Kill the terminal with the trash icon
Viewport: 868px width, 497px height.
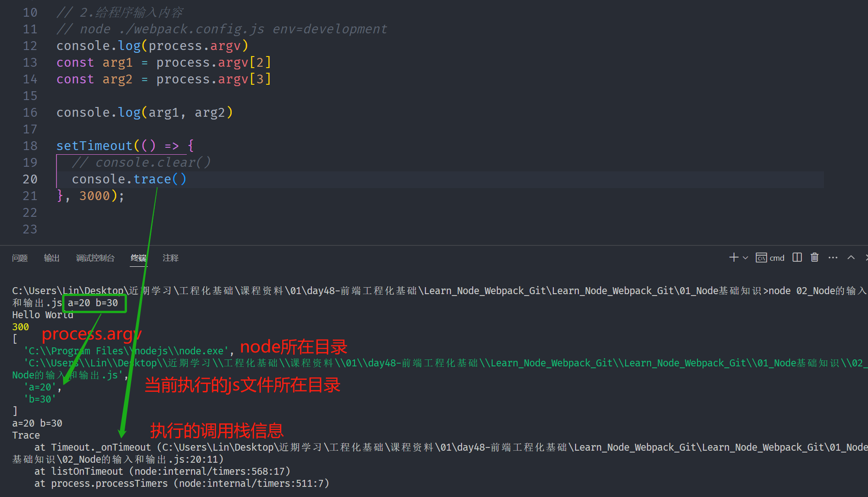pyautogui.click(x=815, y=258)
